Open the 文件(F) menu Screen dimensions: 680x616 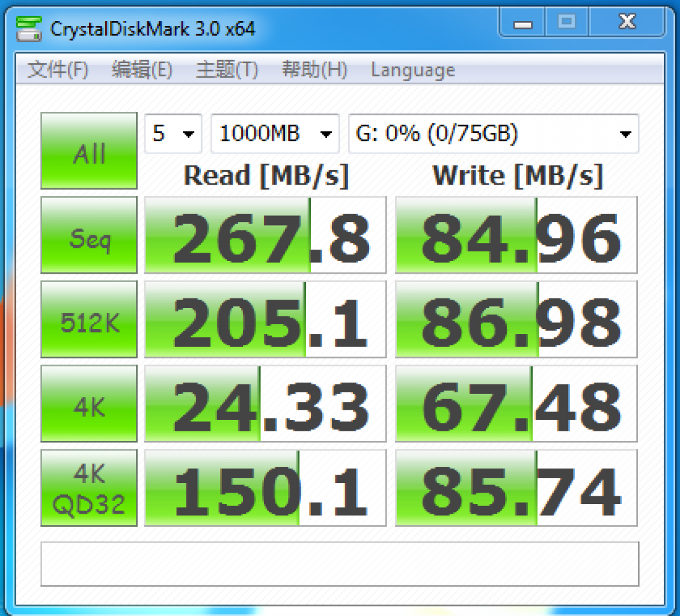click(x=58, y=69)
